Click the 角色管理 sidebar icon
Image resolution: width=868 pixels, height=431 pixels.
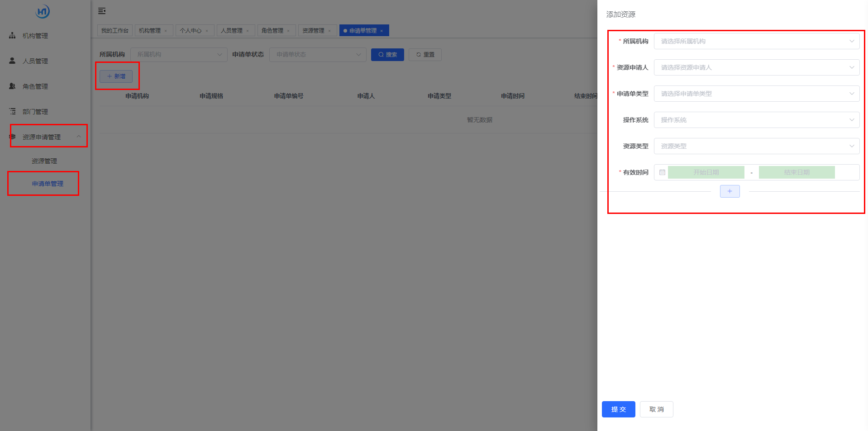coord(12,86)
